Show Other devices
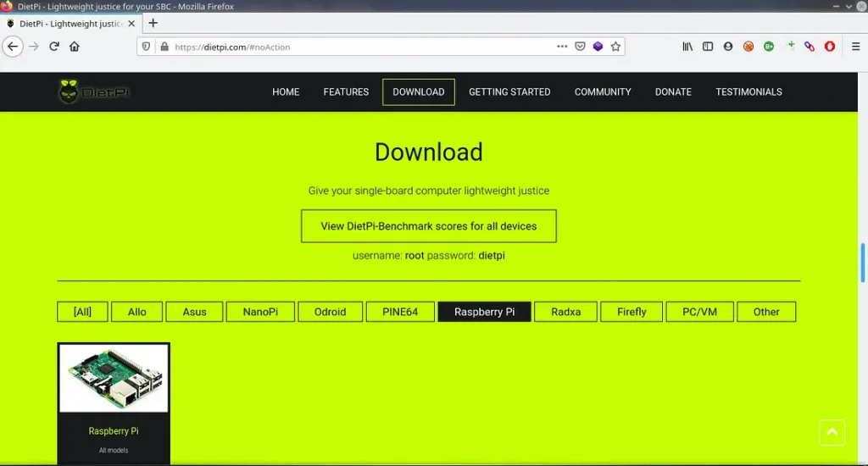 click(x=766, y=312)
